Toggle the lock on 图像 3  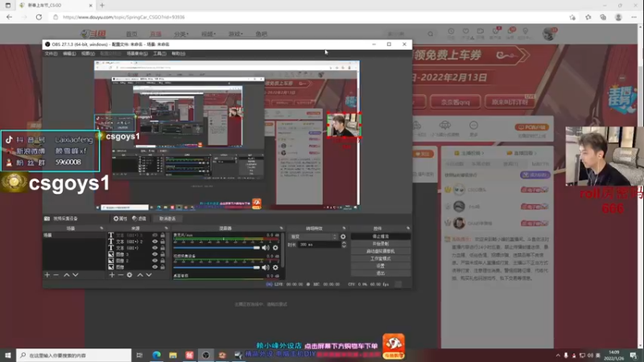[x=163, y=254]
